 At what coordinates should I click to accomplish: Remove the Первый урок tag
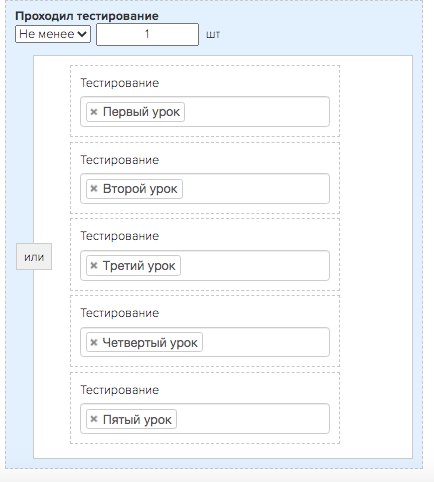94,112
